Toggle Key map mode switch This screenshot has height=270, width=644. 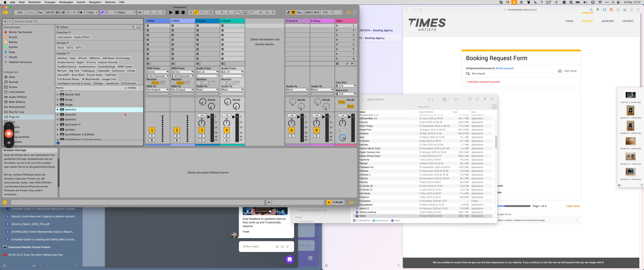pos(299,13)
